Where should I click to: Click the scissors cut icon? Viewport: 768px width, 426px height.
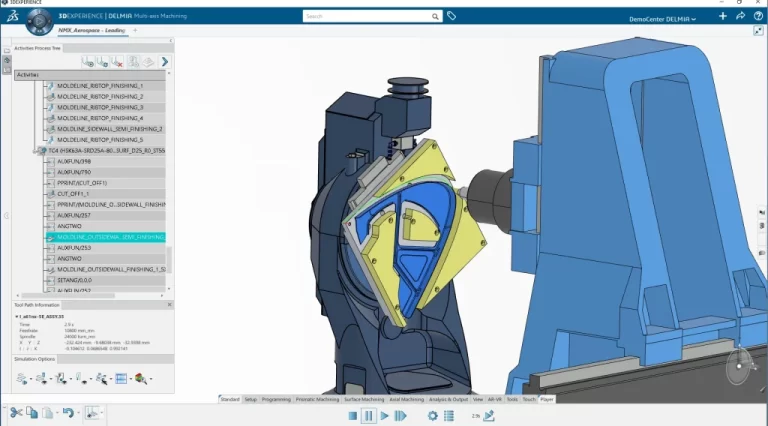(x=16, y=412)
